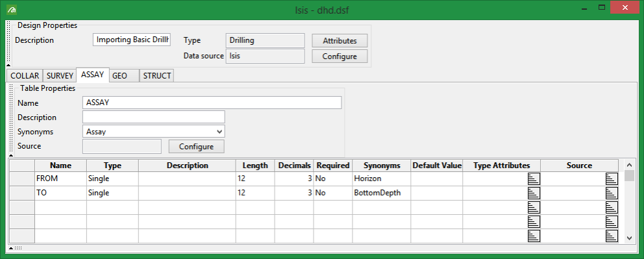Click the disabled table Source field
This screenshot has width=644, height=259.
tap(122, 146)
